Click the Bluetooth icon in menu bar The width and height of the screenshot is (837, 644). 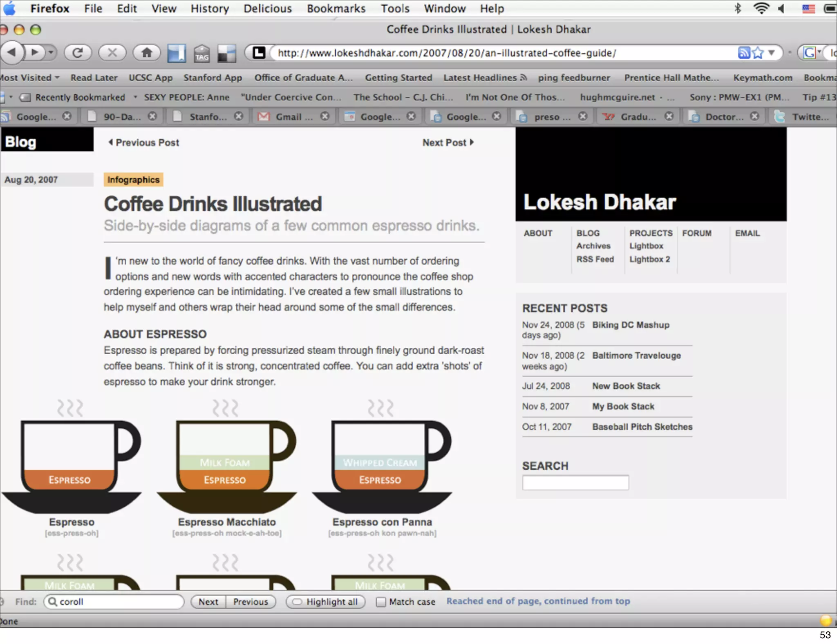738,8
